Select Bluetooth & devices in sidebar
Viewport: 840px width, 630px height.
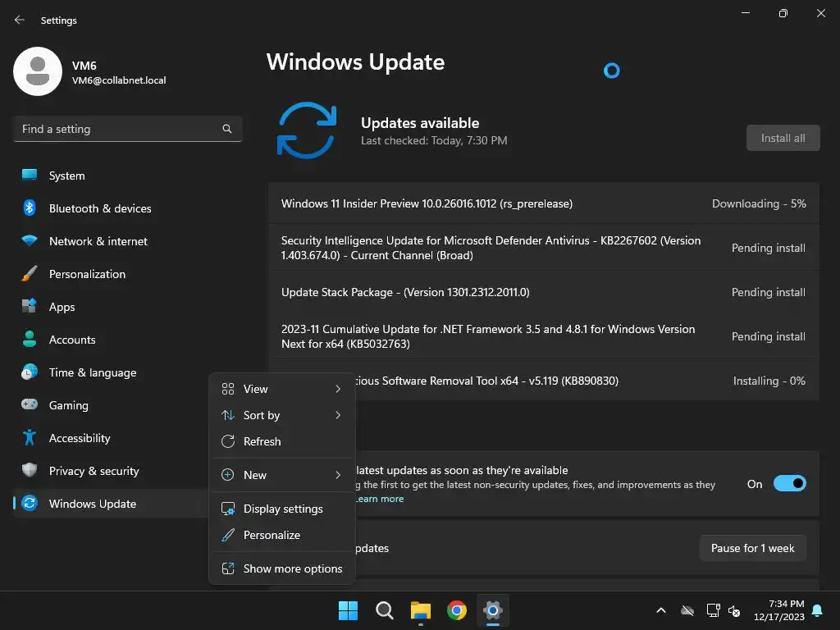[100, 208]
